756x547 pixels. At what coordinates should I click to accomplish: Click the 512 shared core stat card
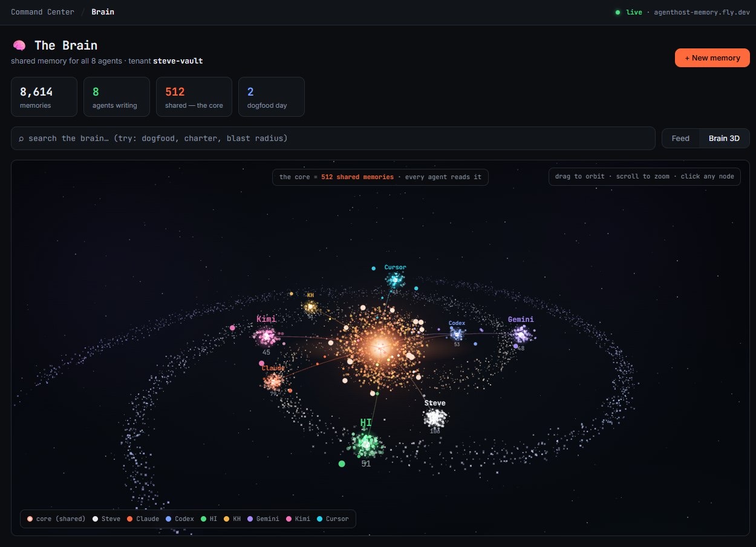(194, 97)
